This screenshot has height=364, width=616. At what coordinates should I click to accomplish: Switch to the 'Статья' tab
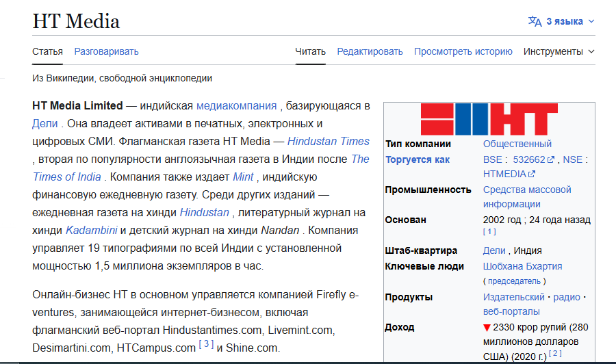click(47, 51)
